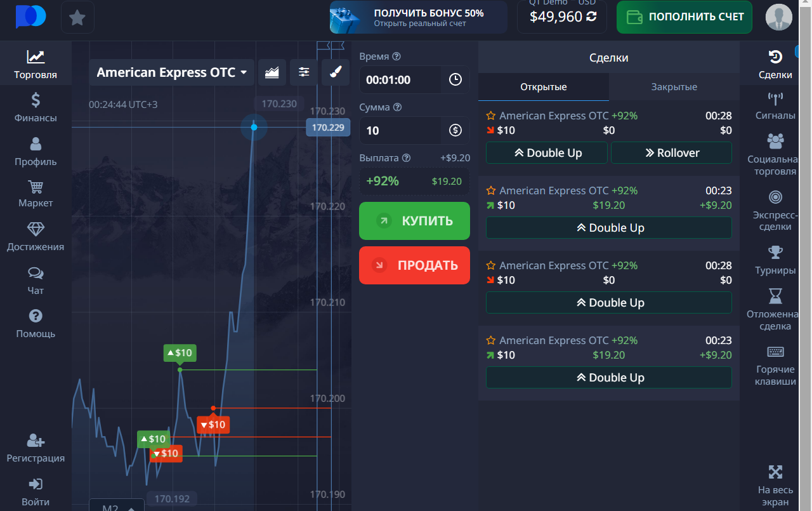Refresh the demo balance icon

coord(592,17)
